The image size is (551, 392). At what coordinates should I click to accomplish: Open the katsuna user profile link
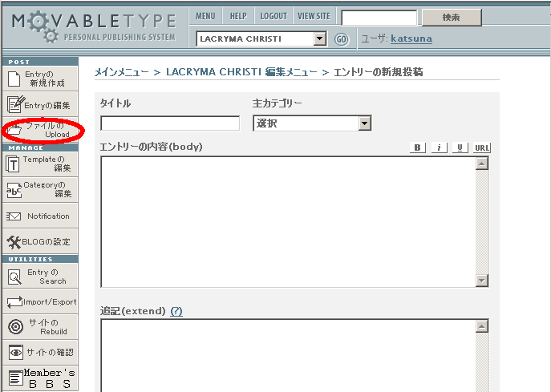[x=411, y=38]
